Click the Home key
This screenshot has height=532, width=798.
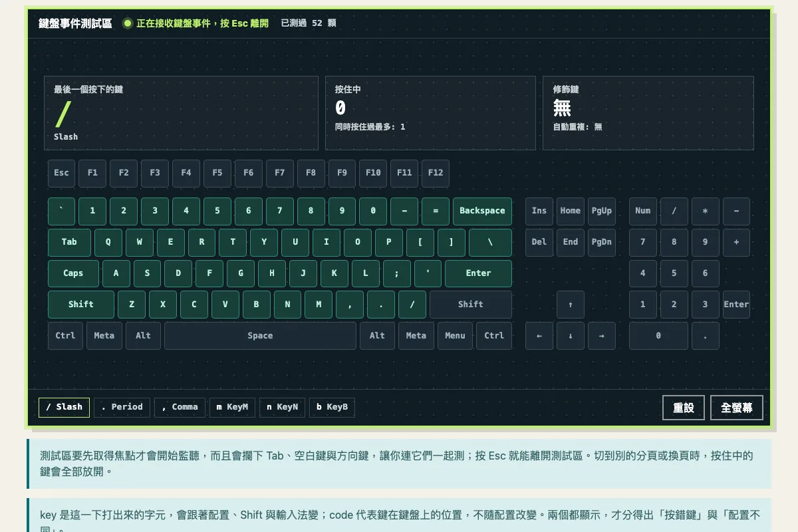coord(571,211)
